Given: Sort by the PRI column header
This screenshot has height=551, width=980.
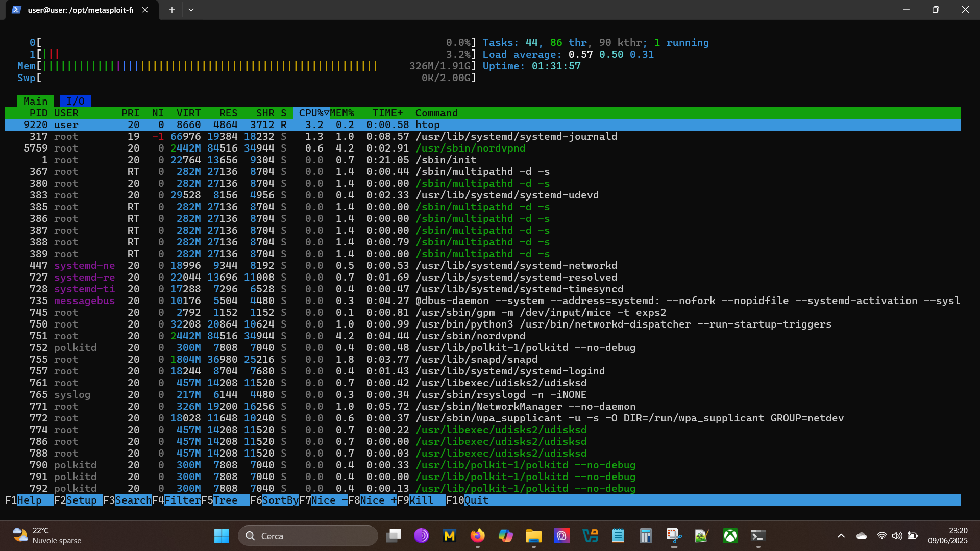Looking at the screenshot, I should pos(130,113).
